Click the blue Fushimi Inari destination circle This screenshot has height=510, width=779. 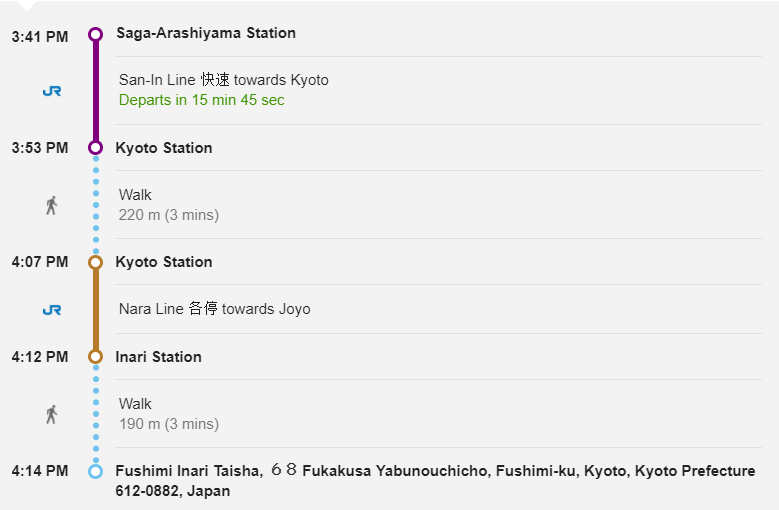tap(96, 471)
